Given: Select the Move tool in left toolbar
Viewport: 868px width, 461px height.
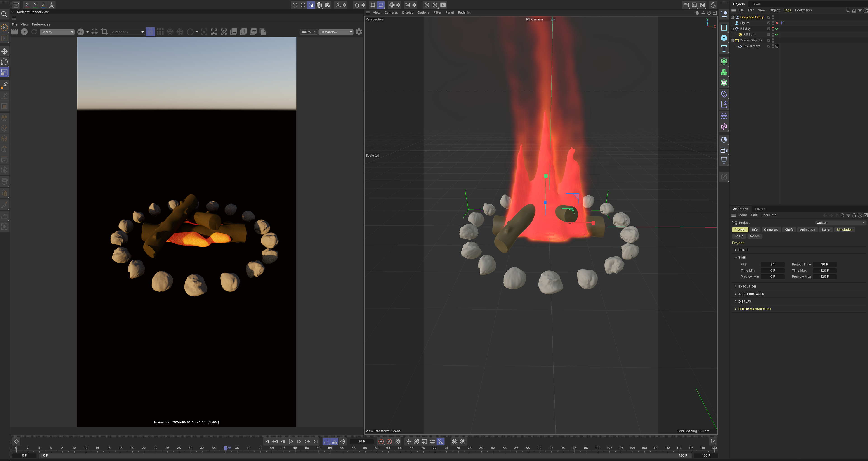Looking at the screenshot, I should click(x=4, y=51).
